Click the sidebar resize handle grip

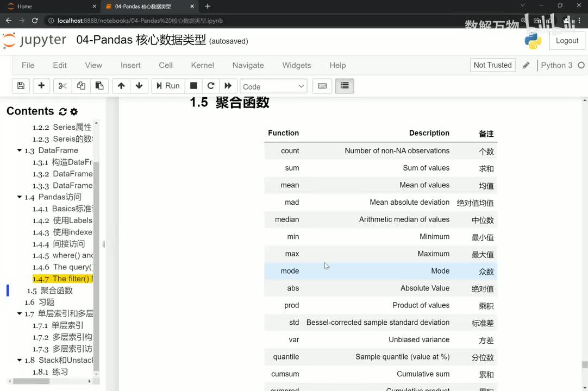pyautogui.click(x=103, y=244)
